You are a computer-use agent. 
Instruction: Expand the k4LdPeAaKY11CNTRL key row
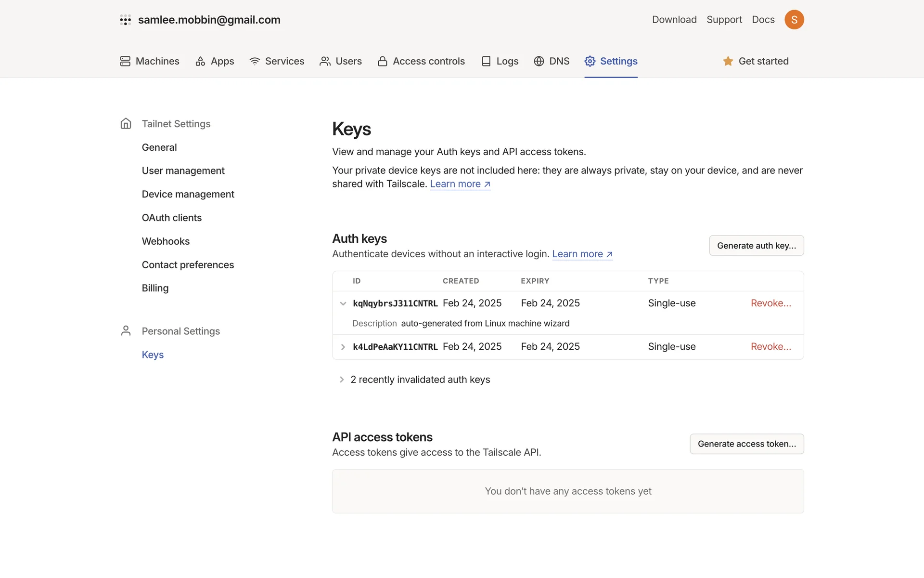(x=343, y=347)
